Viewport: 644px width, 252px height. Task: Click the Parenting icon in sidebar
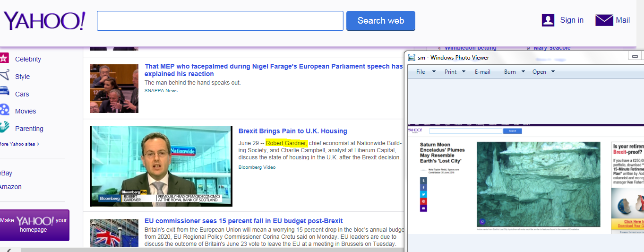coord(5,127)
